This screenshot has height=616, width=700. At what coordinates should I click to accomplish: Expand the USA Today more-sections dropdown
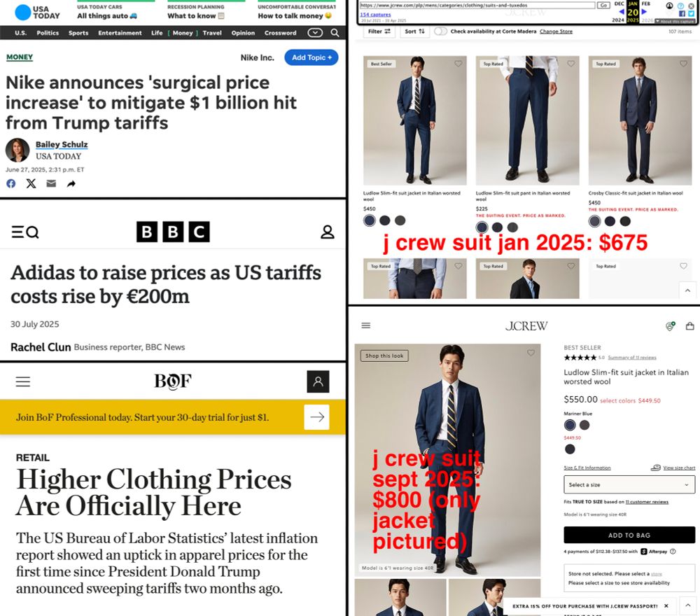click(315, 33)
